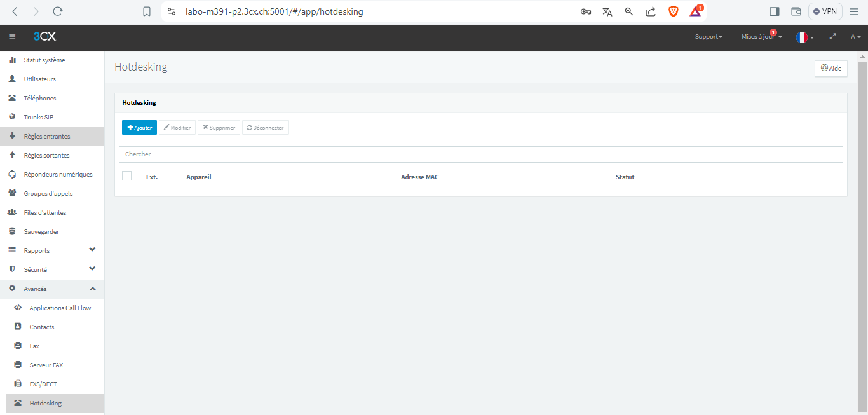
Task: Click the share icon in address bar
Action: coord(651,11)
